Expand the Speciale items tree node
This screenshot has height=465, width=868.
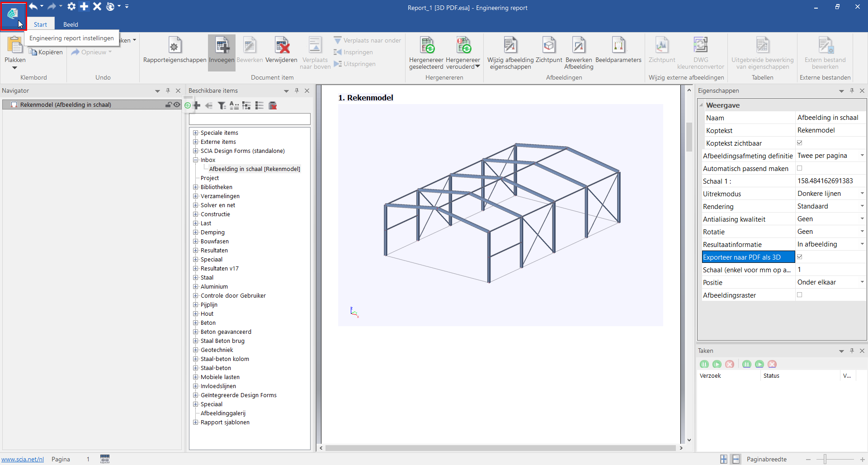point(195,133)
